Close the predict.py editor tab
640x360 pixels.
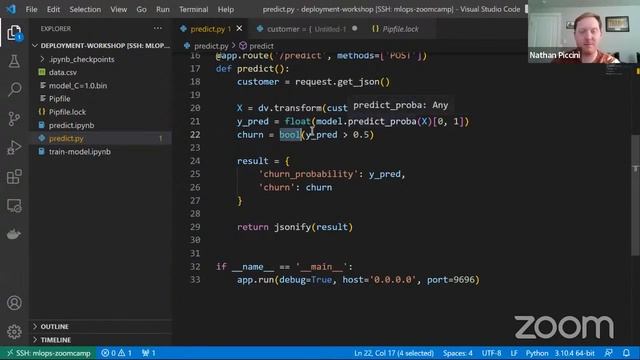239,29
